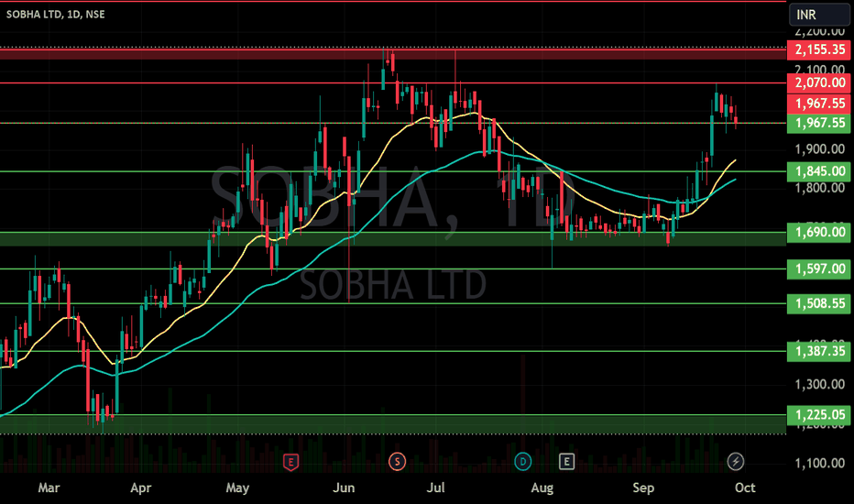Click the Aug label on time axis

pyautogui.click(x=542, y=488)
